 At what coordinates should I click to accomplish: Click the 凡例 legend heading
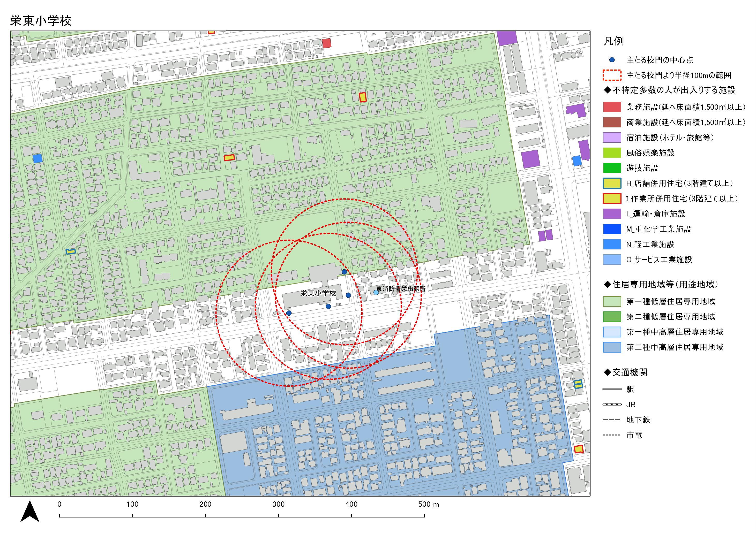[614, 41]
